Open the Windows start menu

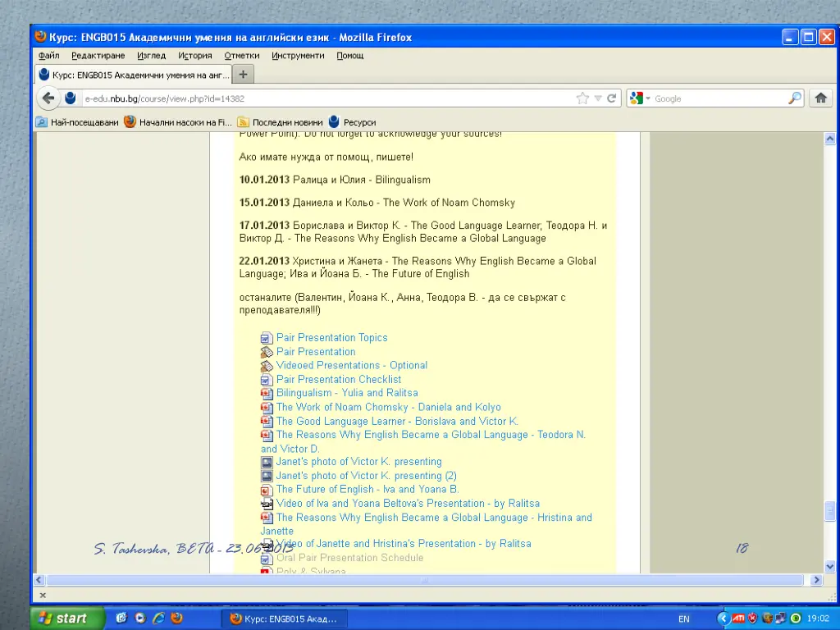67,619
